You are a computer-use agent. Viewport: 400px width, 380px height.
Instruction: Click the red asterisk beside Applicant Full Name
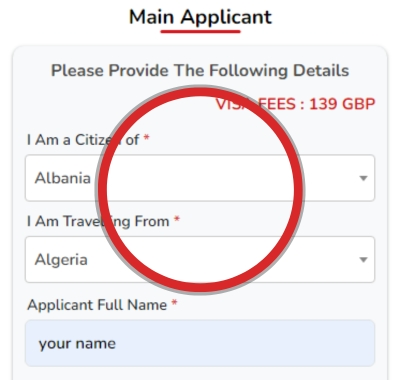(174, 303)
